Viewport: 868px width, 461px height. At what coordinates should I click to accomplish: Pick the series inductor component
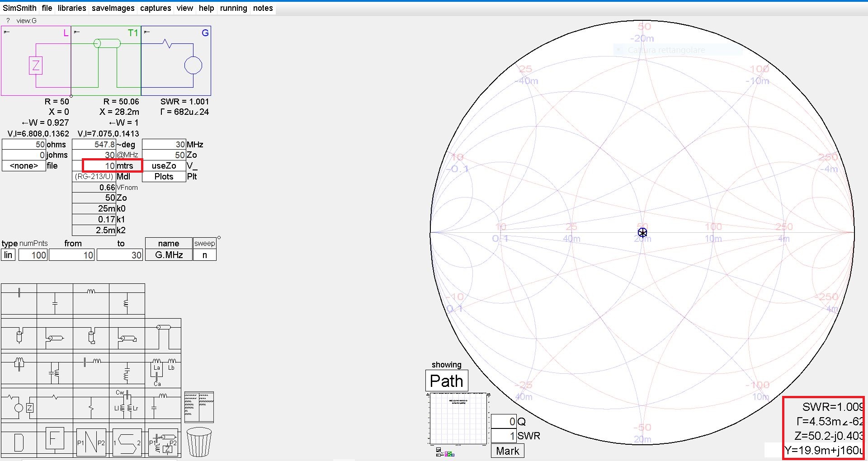pyautogui.click(x=91, y=299)
